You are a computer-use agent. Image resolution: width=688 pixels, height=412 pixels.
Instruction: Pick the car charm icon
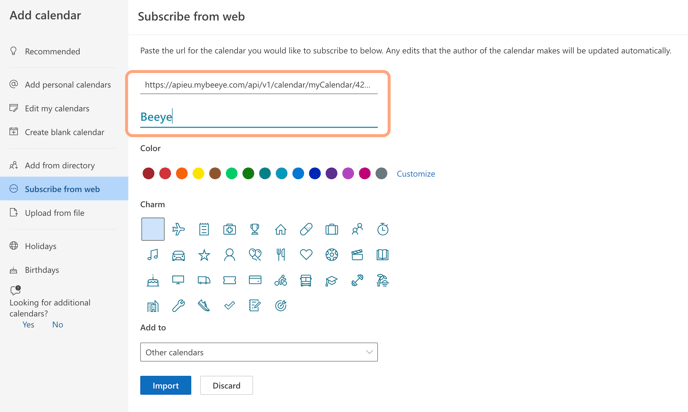click(x=178, y=255)
